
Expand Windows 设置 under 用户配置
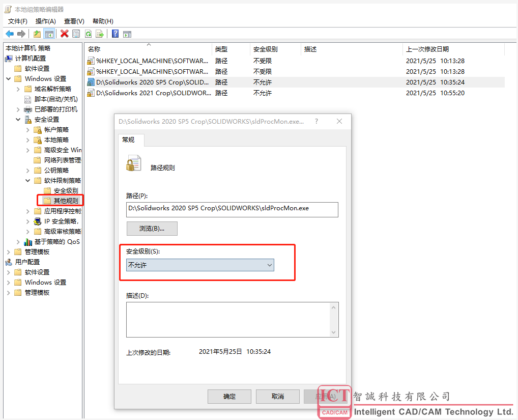(9, 283)
